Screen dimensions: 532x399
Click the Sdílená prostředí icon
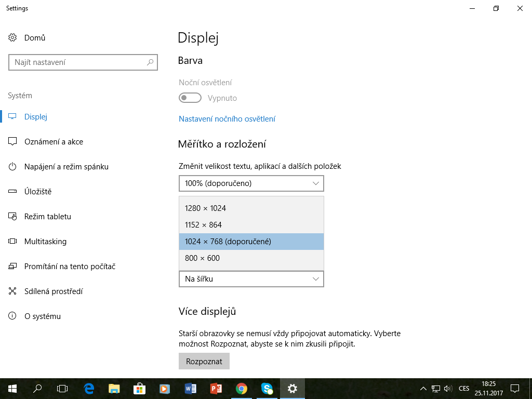(12, 291)
